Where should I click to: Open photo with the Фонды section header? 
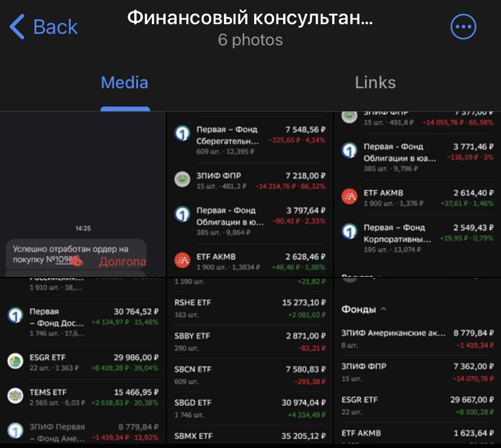[x=417, y=360]
